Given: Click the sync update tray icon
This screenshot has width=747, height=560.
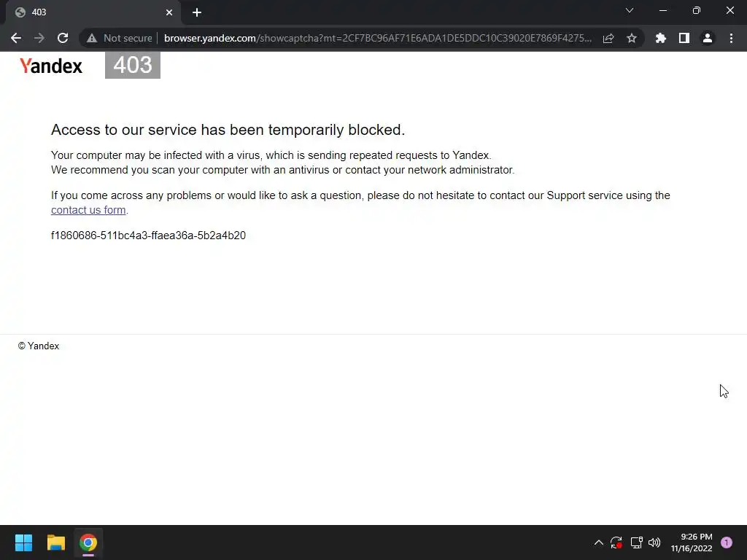Looking at the screenshot, I should [x=616, y=542].
